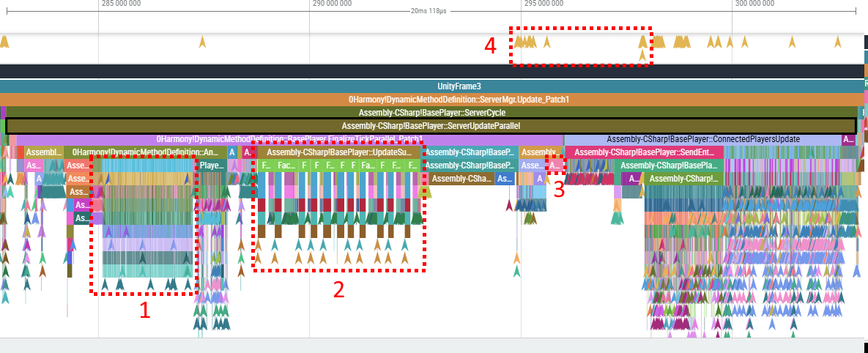Select the teal Playe... slice

tap(212, 166)
